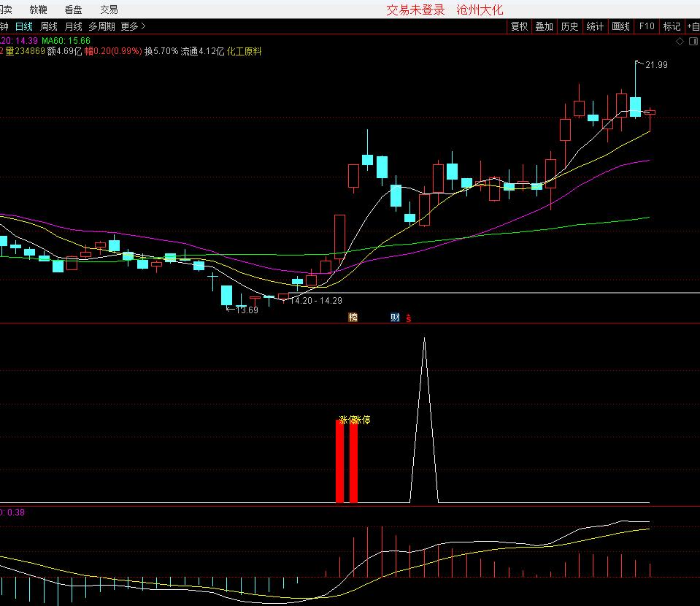Viewport: 700px width, 606px height.
Task: Open the 交易 menu
Action: [x=109, y=9]
